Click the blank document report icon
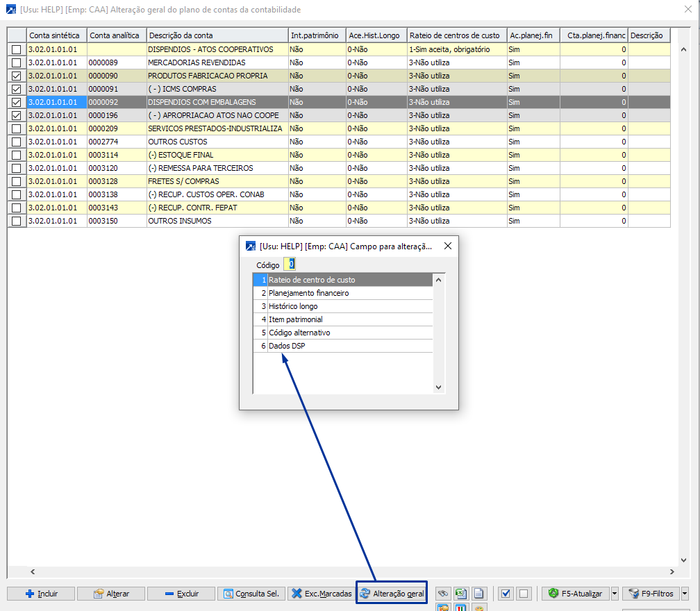This screenshot has height=611, width=700. [x=478, y=594]
